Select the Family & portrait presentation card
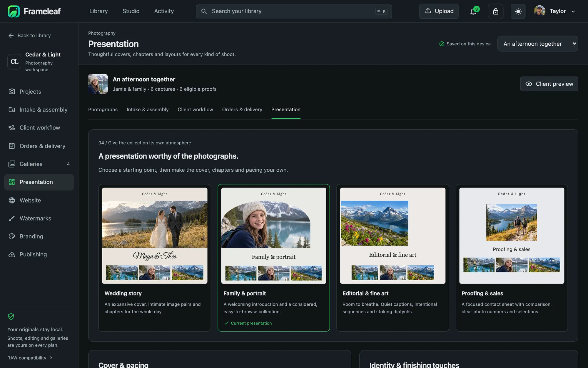Viewport: 588px width, 368px height. point(274,258)
